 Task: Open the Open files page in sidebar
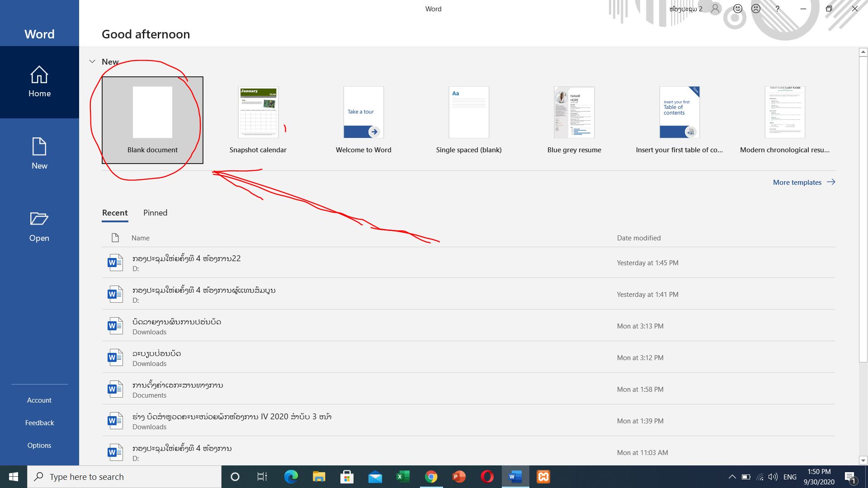tap(39, 226)
